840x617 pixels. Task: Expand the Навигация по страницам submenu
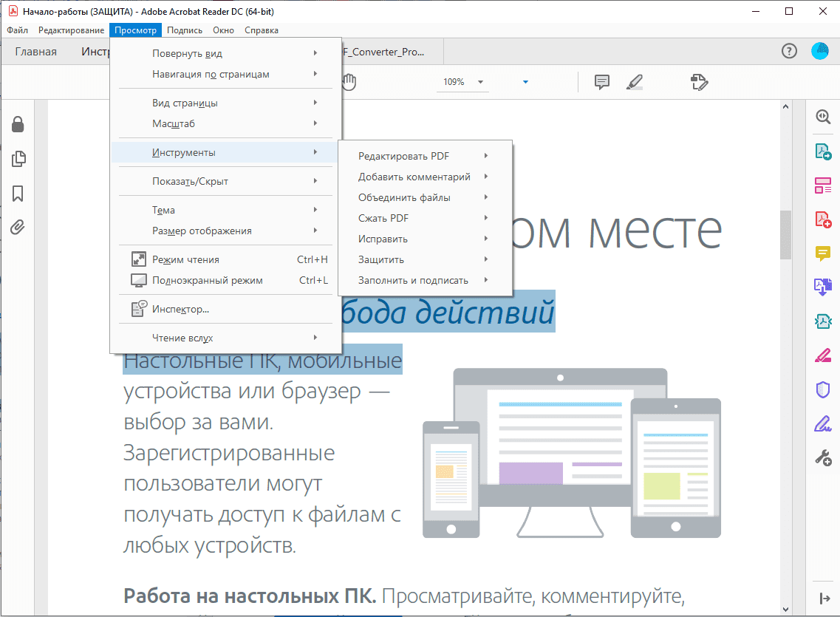point(225,74)
